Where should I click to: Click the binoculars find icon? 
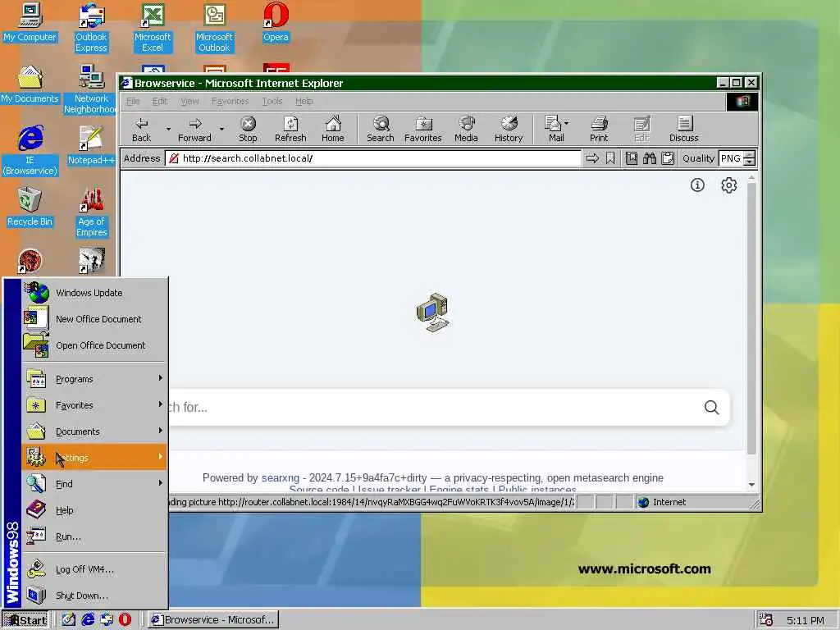tap(650, 158)
